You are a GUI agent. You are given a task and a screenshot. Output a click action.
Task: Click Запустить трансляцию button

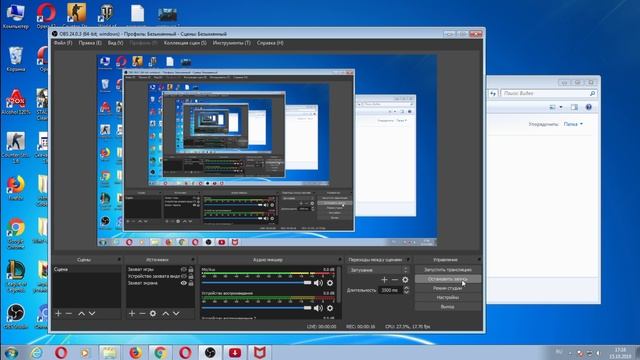(447, 270)
